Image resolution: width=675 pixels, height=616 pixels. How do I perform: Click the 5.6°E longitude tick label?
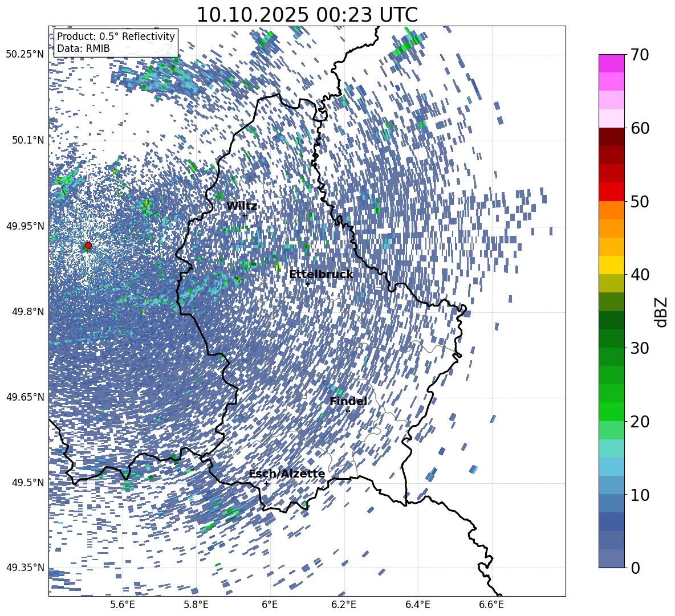pyautogui.click(x=123, y=605)
